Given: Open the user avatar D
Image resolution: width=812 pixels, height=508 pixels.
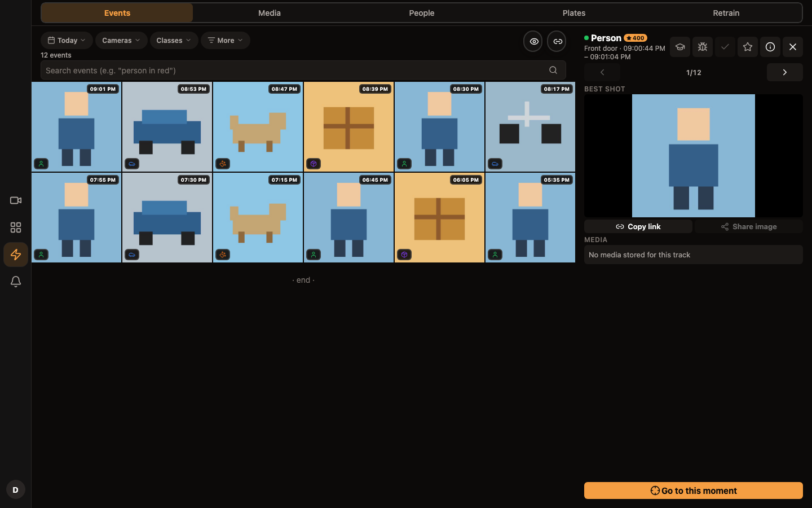Looking at the screenshot, I should pyautogui.click(x=16, y=489).
